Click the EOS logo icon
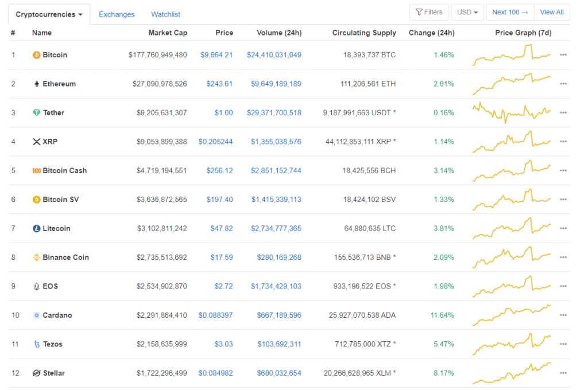This screenshot has width=588, height=390. tap(36, 287)
